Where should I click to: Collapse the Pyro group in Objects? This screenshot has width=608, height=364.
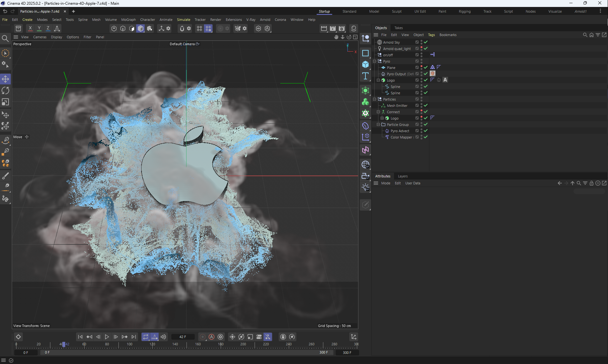pos(375,61)
